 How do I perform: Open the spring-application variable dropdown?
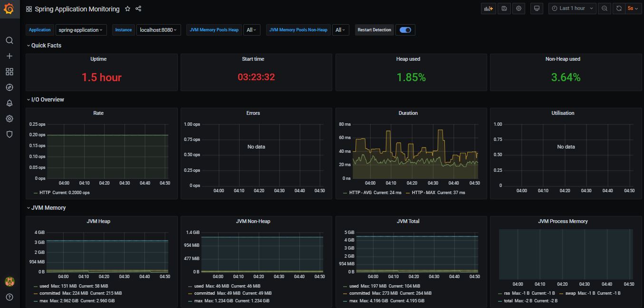click(81, 29)
